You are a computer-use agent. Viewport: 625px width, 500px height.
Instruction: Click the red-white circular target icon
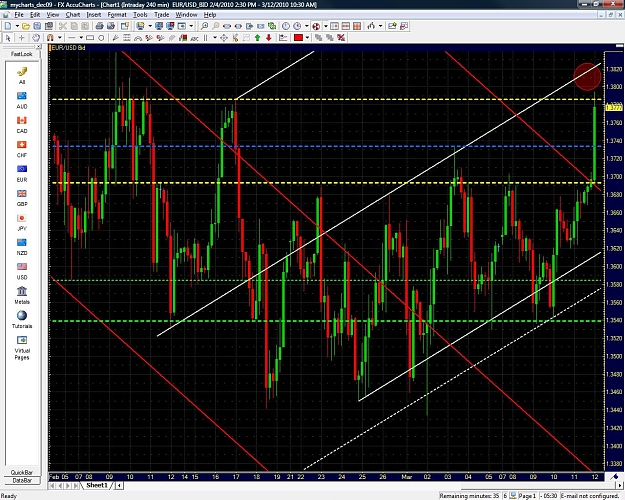pos(316,26)
